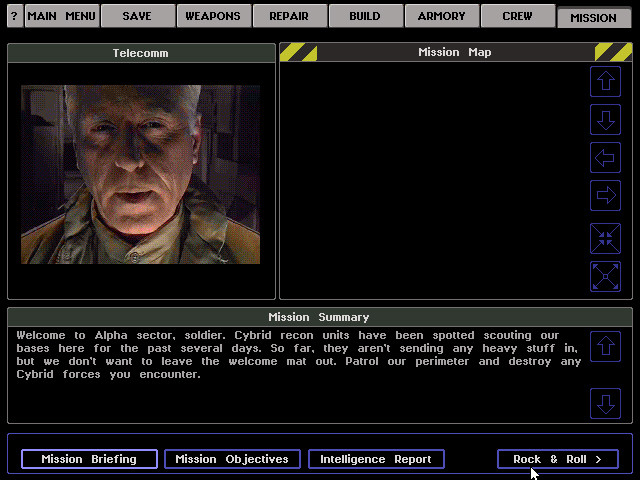The image size is (640, 480).
Task: Open the Main Menu tab
Action: coord(62,16)
